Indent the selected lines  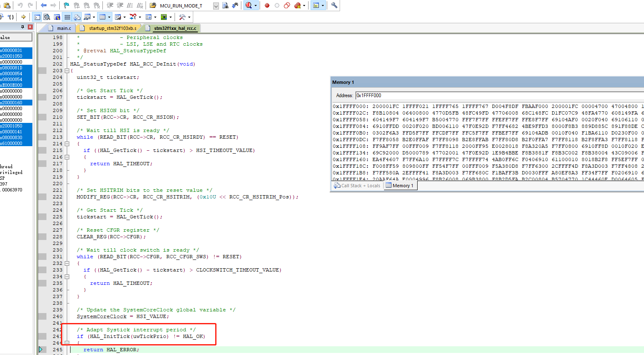coord(110,5)
